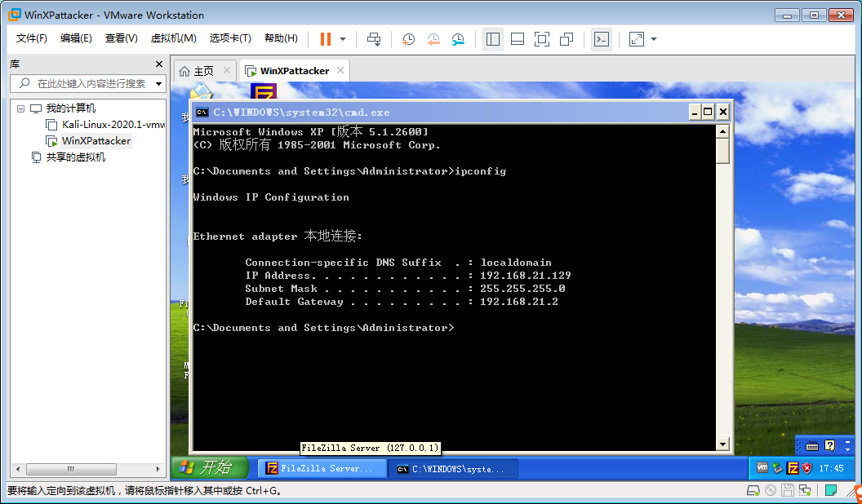Click the stretch guest display icon
The image size is (862, 504).
pos(637,39)
